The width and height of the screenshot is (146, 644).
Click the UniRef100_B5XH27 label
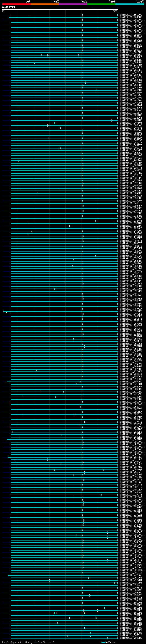[x=131, y=600]
